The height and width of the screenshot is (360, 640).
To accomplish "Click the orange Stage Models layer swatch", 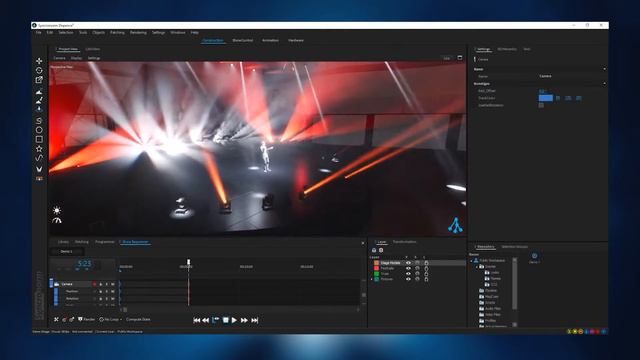I will (x=376, y=263).
